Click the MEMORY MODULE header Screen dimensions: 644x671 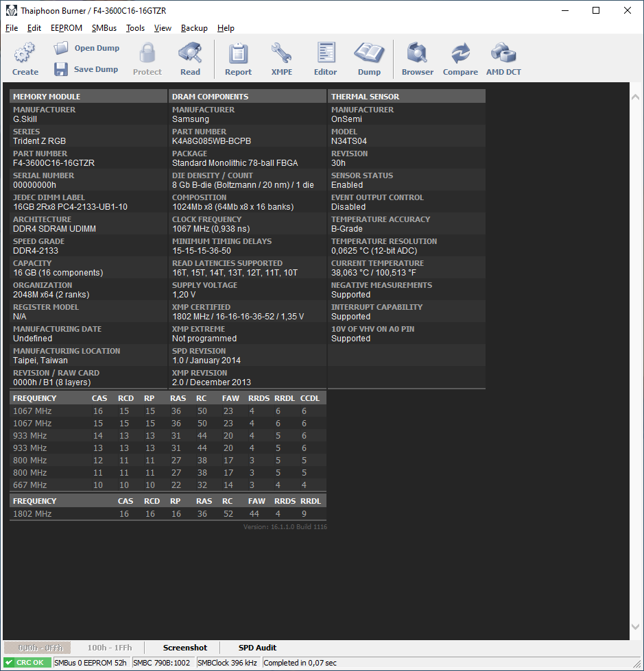pos(88,96)
